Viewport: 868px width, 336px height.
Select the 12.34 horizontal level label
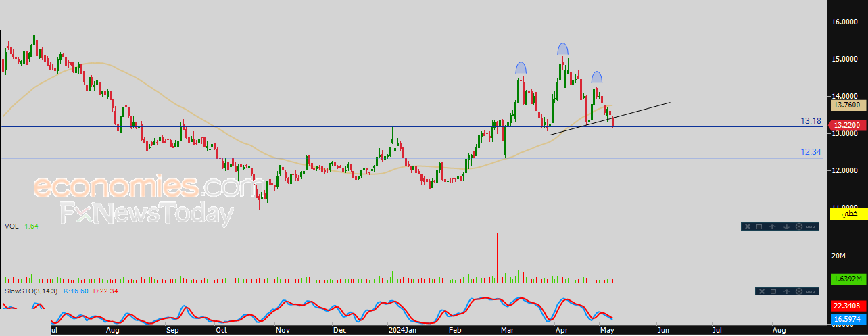(811, 153)
